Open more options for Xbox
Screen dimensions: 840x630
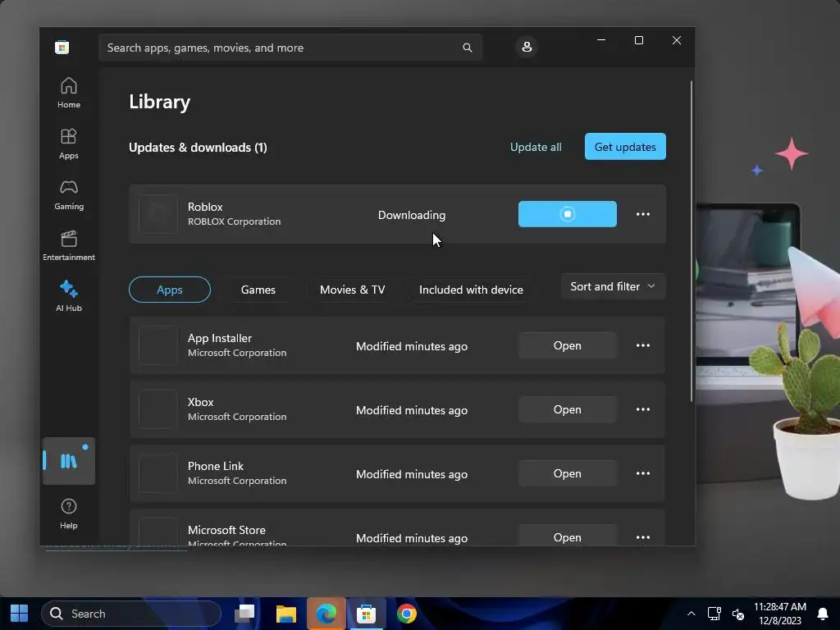(x=643, y=409)
